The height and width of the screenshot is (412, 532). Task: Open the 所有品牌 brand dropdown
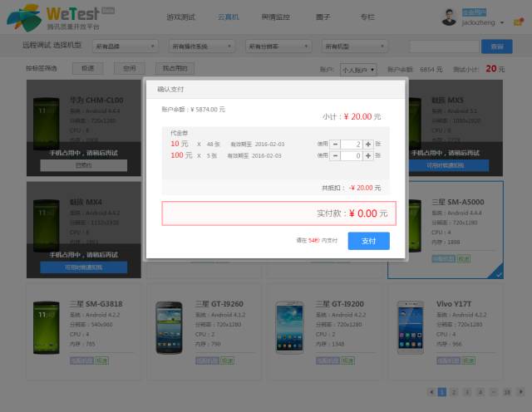tap(125, 47)
